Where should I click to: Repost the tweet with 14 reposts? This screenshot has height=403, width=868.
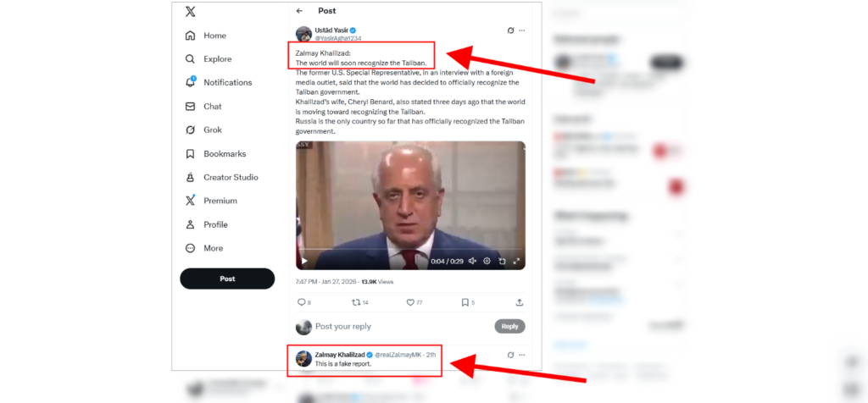360,302
